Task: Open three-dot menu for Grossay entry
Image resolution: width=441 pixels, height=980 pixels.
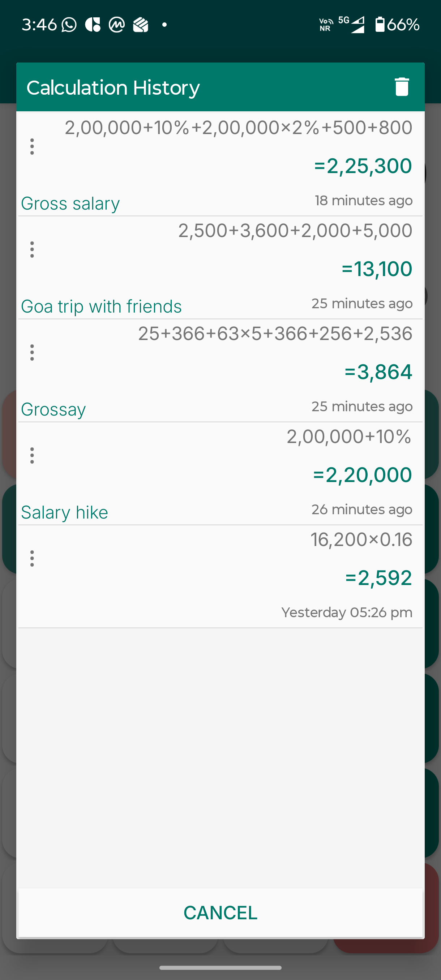Action: (32, 353)
